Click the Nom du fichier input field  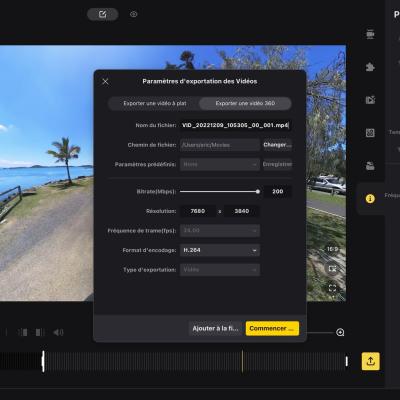point(236,125)
